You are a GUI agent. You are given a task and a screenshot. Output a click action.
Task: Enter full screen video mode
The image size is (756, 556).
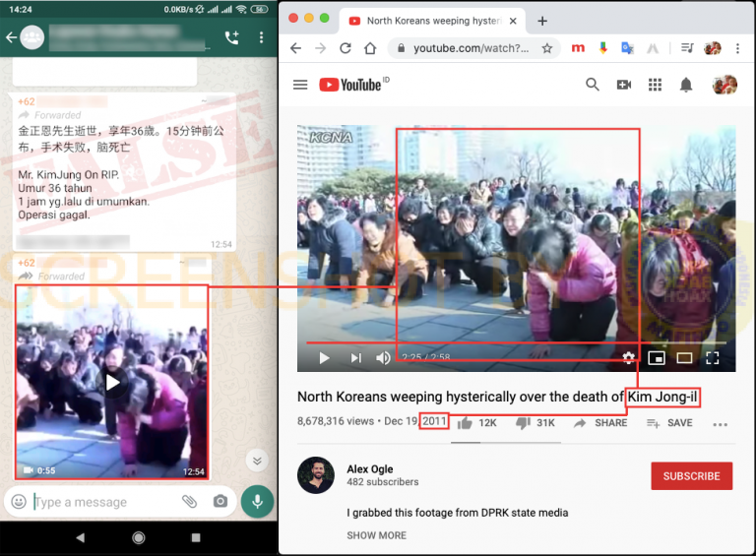click(712, 358)
